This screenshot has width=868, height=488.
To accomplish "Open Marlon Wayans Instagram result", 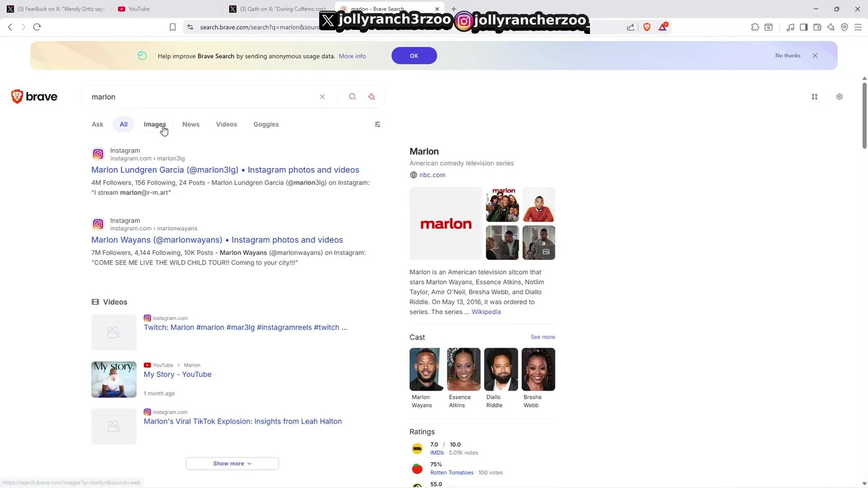I will [217, 240].
